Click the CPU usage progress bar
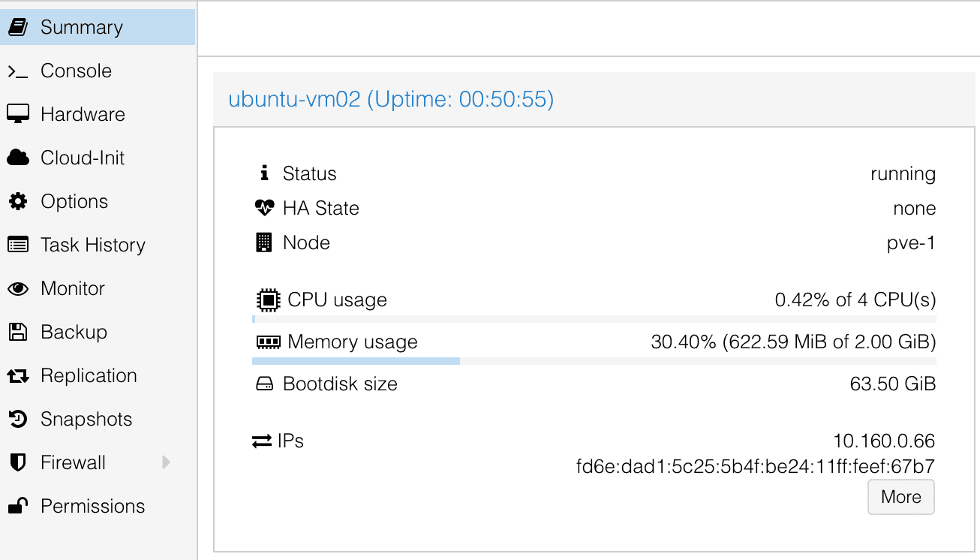Image resolution: width=980 pixels, height=560 pixels. (593, 318)
